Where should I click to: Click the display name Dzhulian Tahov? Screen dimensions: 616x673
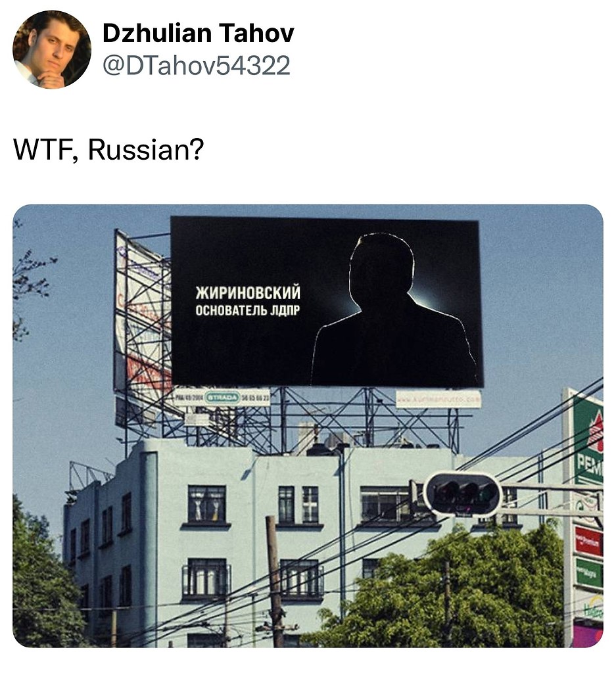(x=199, y=34)
